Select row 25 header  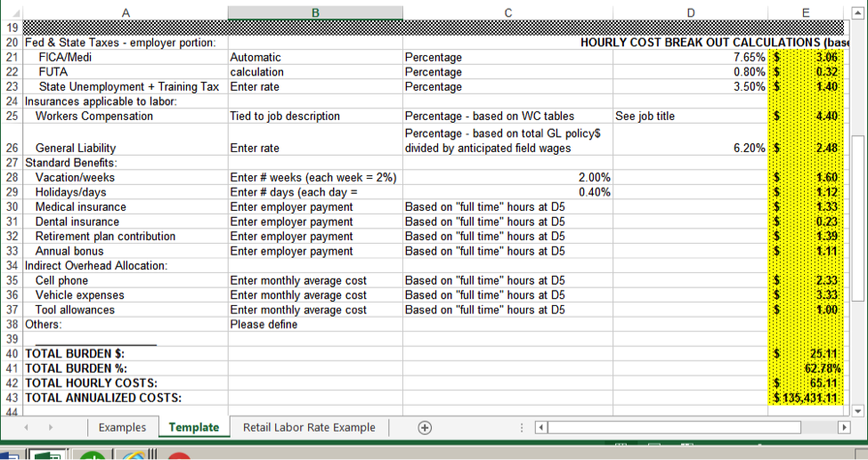12,116
